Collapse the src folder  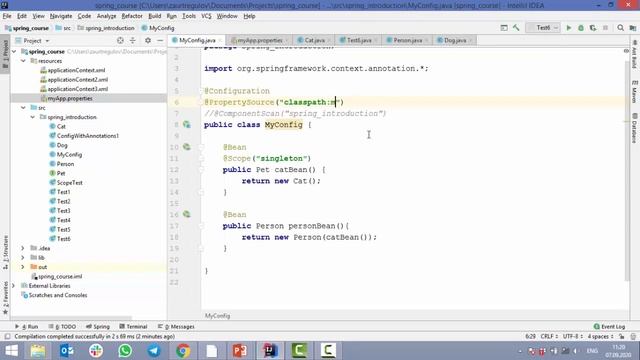coord(23,108)
